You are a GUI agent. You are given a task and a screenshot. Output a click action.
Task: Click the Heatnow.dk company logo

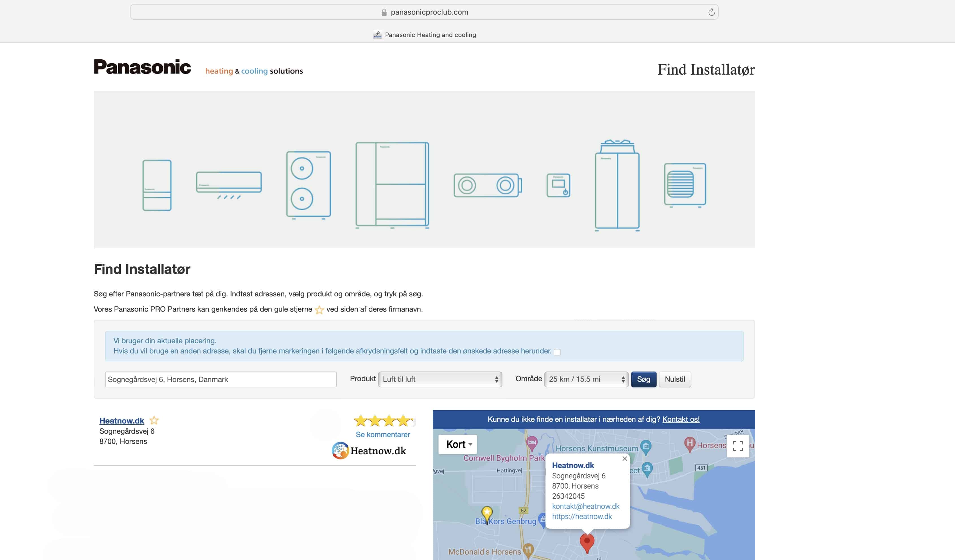[369, 451]
